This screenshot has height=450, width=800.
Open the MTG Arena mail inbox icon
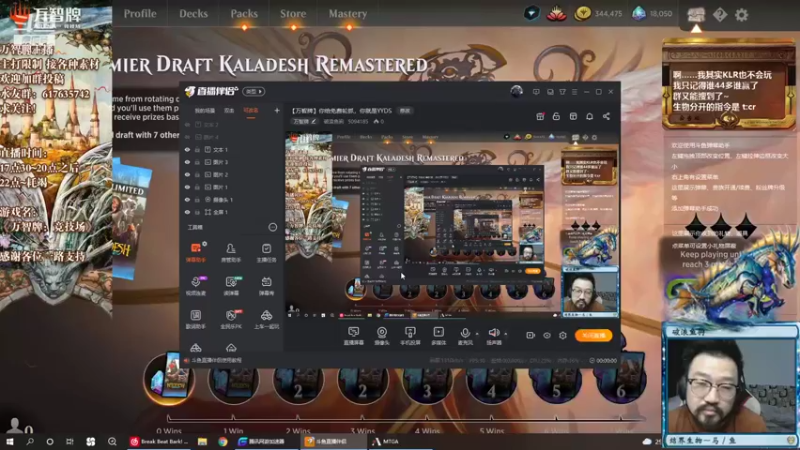696,15
